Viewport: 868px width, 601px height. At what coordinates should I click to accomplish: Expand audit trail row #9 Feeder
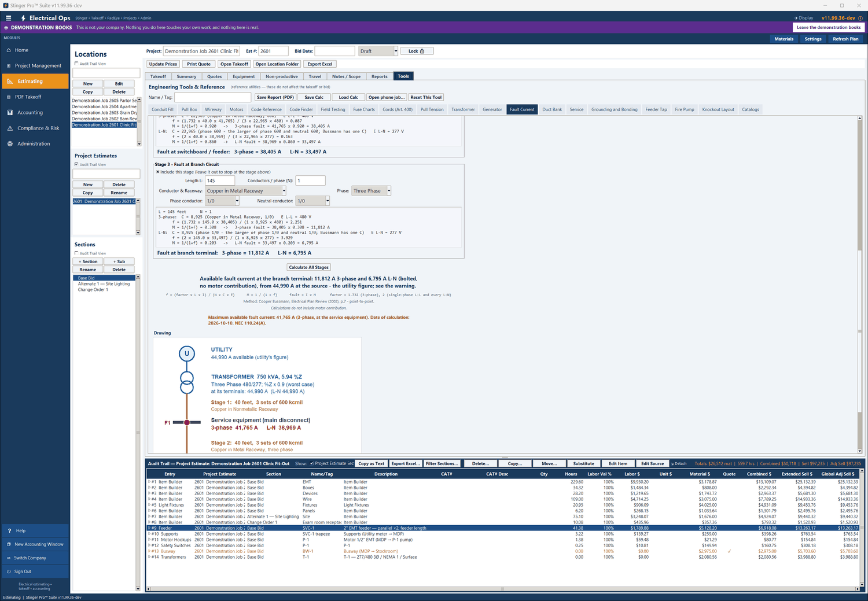click(149, 528)
